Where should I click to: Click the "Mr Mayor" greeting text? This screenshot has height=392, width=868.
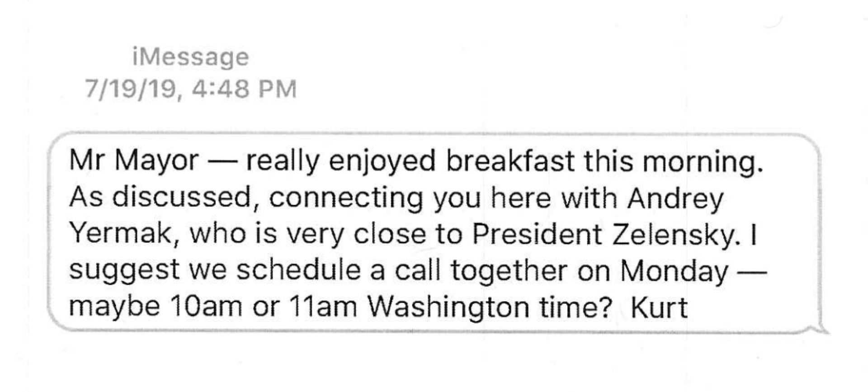click(x=134, y=161)
